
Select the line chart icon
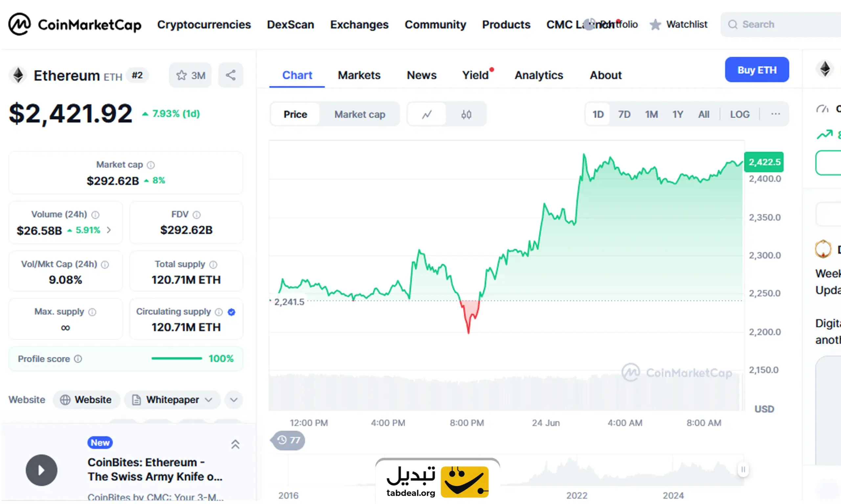point(427,115)
